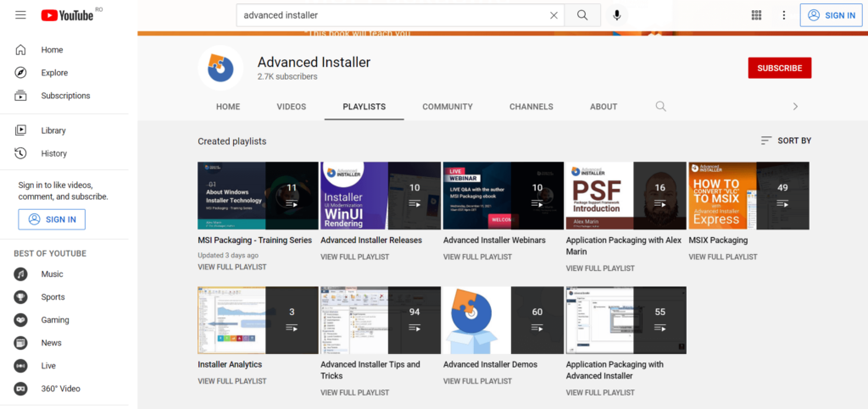Click the History clock icon

pyautogui.click(x=20, y=153)
